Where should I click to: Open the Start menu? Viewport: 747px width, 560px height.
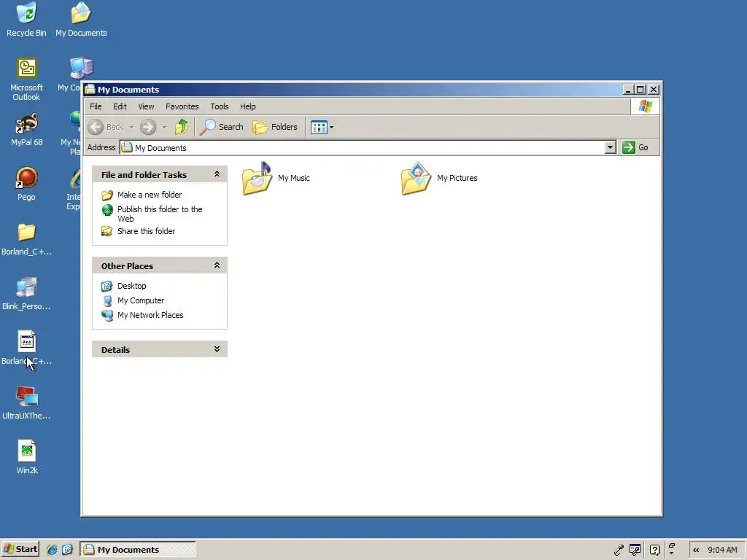[x=20, y=550]
